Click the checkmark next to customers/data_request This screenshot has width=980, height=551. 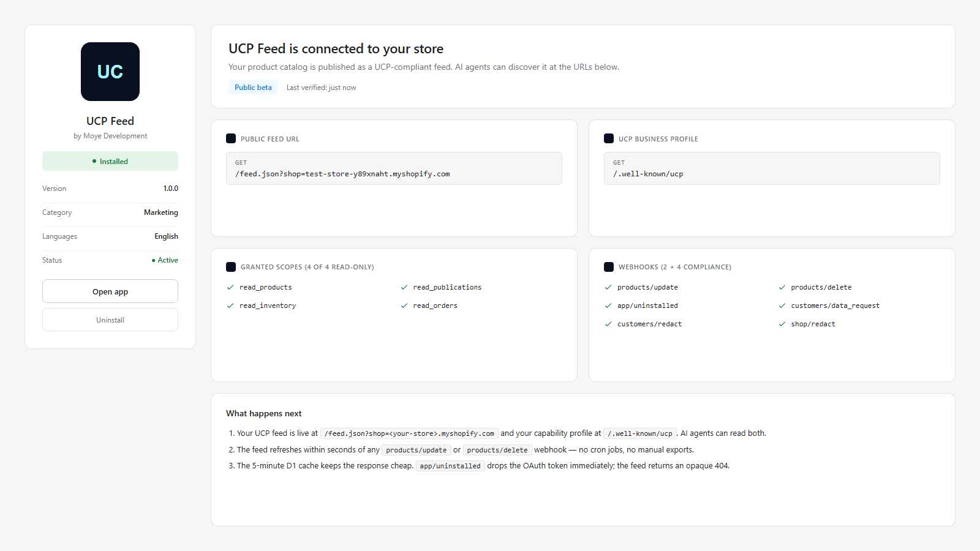[x=782, y=305]
